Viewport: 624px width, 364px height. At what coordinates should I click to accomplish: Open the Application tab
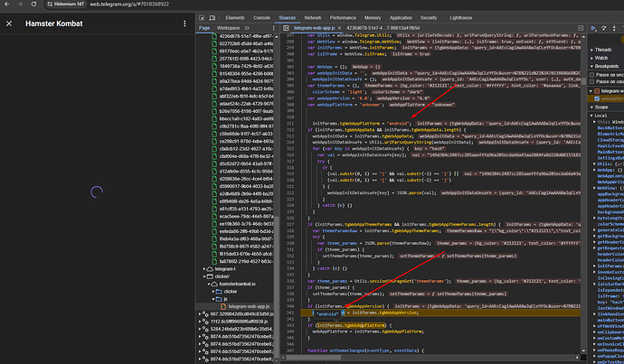pyautogui.click(x=401, y=18)
